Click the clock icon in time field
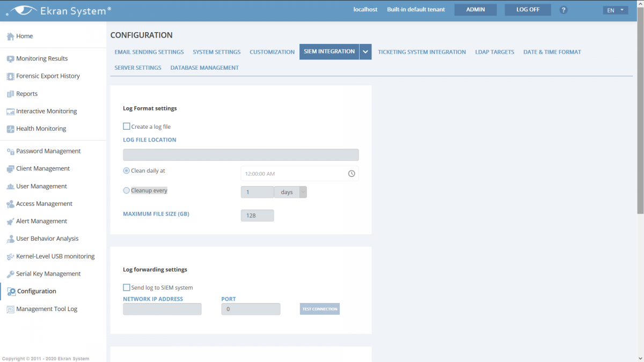This screenshot has width=644, height=362. (x=352, y=174)
